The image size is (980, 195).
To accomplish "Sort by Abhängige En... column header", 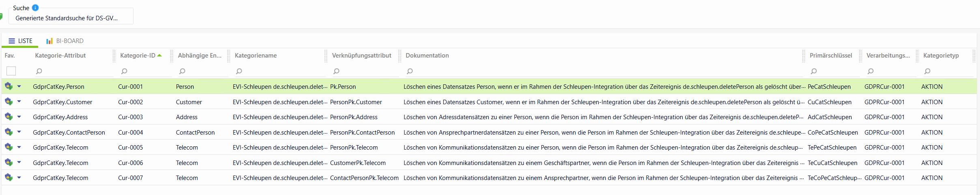I will pos(200,56).
